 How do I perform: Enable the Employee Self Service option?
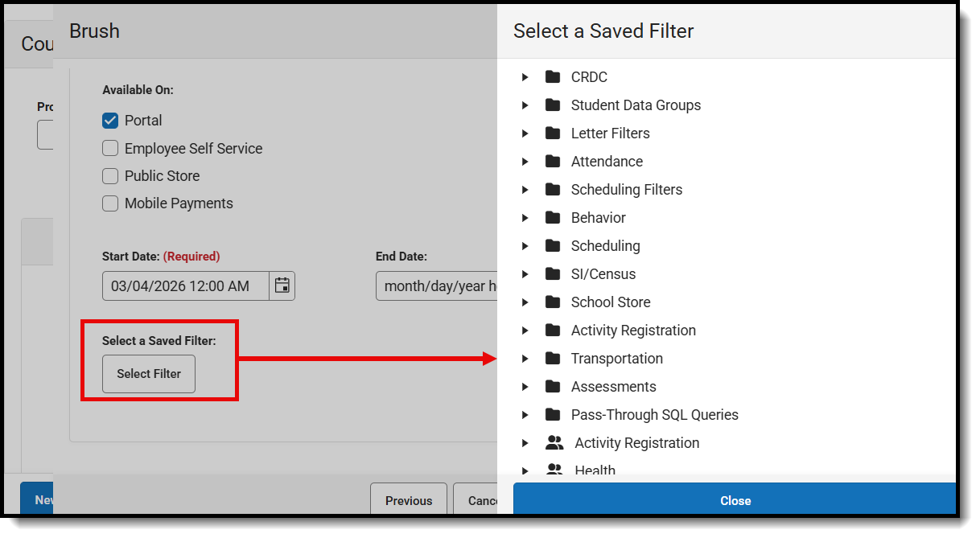coord(109,148)
